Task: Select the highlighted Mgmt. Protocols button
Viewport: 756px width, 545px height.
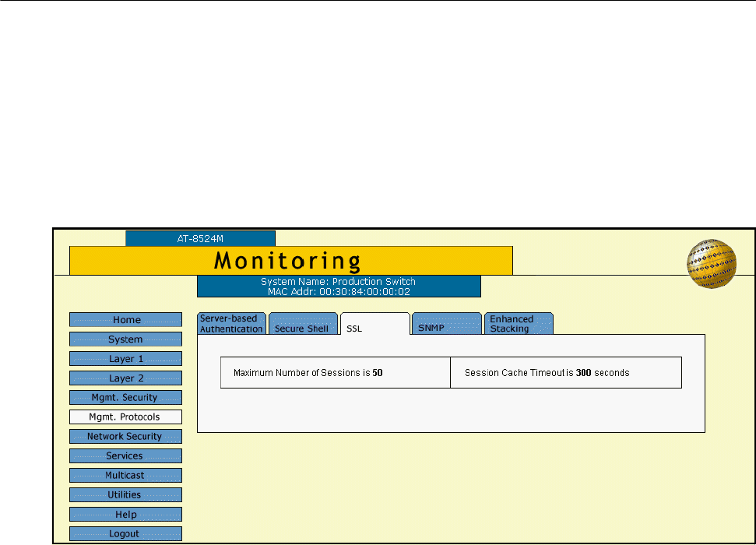Action: pyautogui.click(x=125, y=417)
